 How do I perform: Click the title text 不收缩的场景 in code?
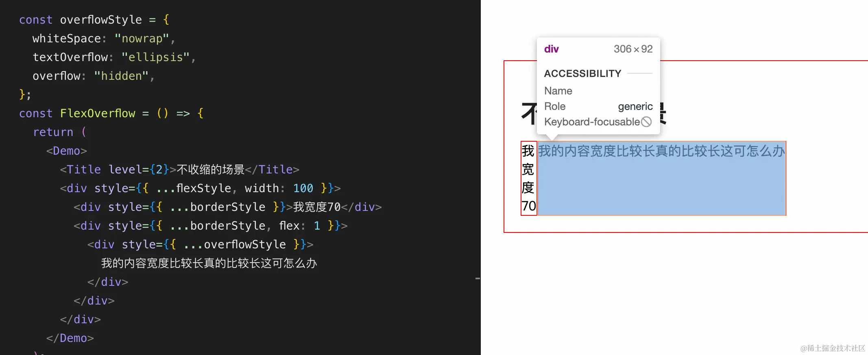pos(211,170)
